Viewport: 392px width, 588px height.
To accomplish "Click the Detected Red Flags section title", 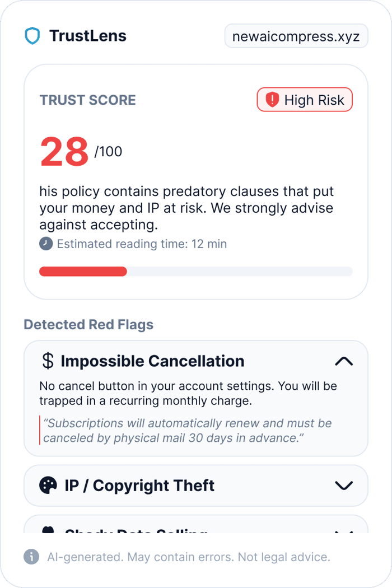I will click(88, 324).
